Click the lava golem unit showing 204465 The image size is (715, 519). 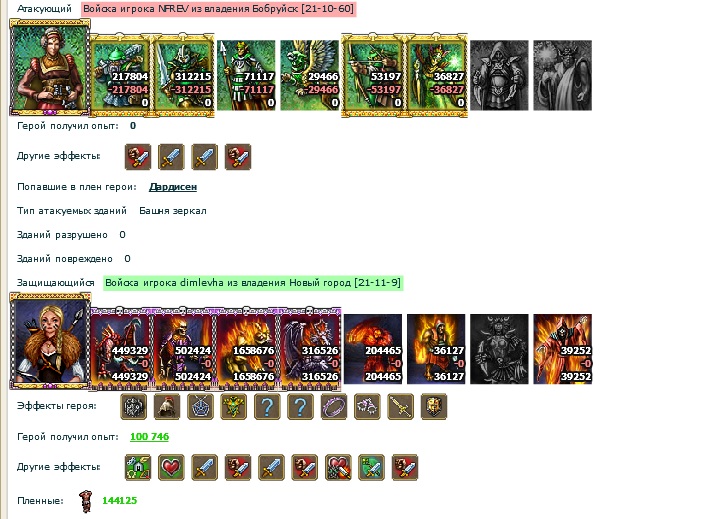[x=373, y=349]
